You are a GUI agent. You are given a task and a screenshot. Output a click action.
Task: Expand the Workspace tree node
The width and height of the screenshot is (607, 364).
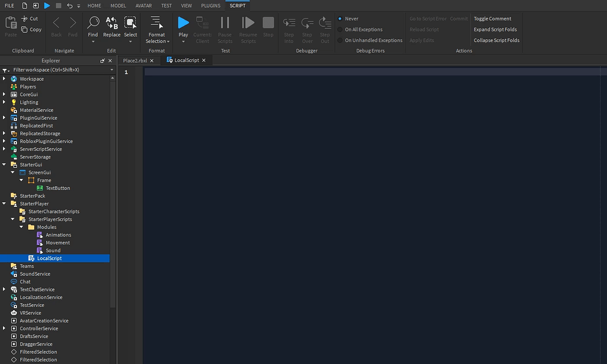[4, 79]
